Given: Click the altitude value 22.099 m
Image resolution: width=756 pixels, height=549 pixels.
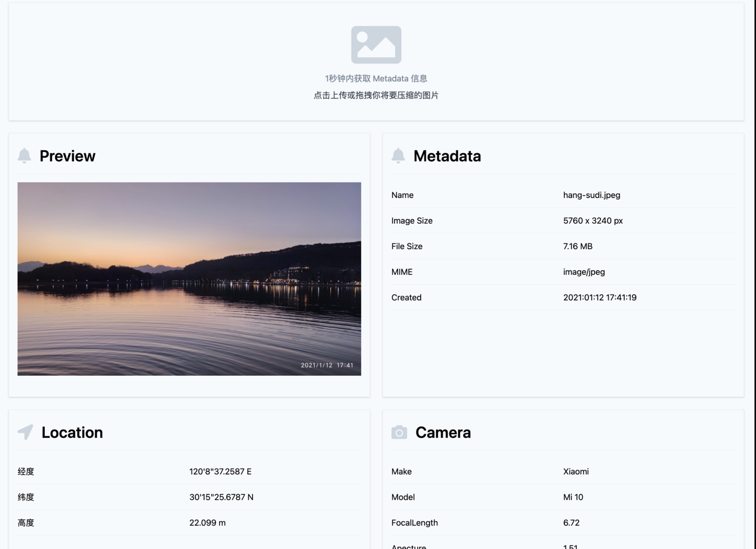Looking at the screenshot, I should coord(207,522).
